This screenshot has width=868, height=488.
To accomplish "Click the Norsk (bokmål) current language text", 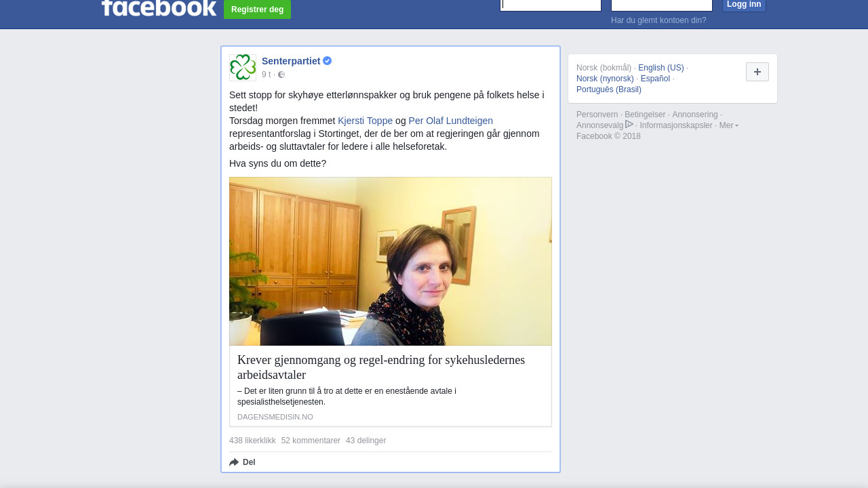I will [x=604, y=68].
